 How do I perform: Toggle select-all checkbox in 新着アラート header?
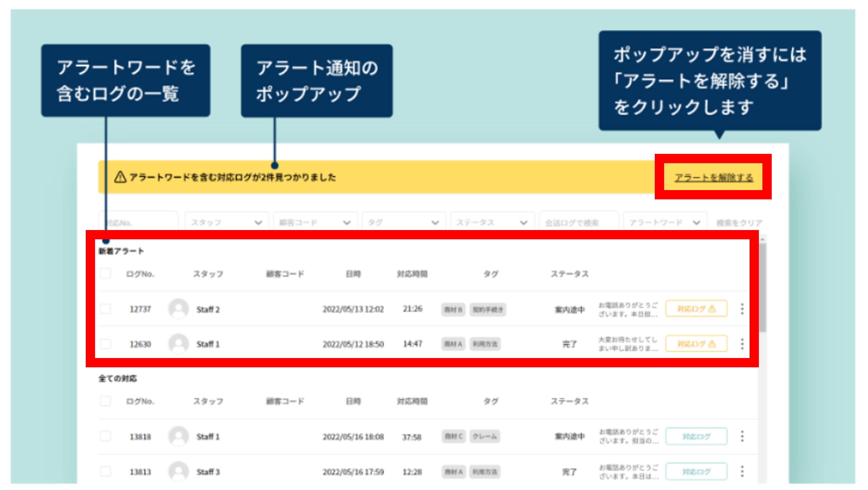[105, 273]
